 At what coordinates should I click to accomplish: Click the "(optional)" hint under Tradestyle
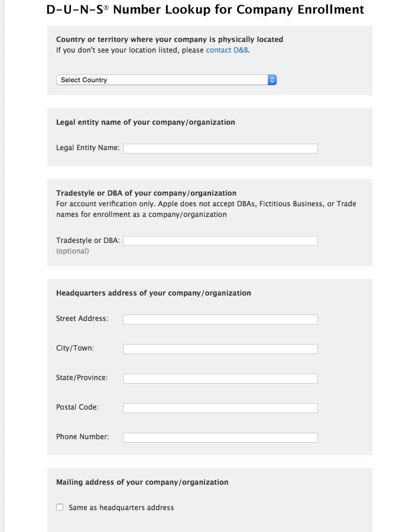(x=72, y=251)
